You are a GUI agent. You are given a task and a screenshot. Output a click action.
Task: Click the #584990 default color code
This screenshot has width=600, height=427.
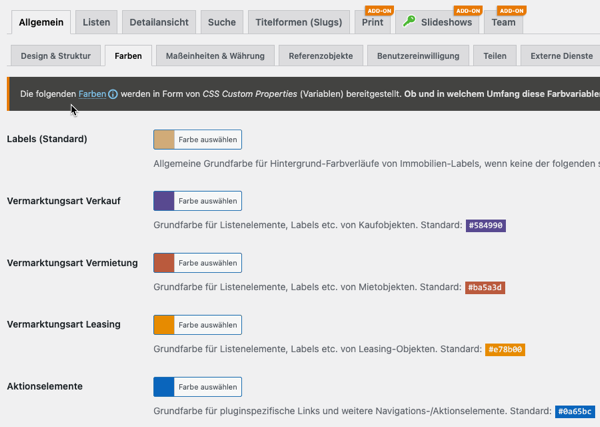click(486, 225)
